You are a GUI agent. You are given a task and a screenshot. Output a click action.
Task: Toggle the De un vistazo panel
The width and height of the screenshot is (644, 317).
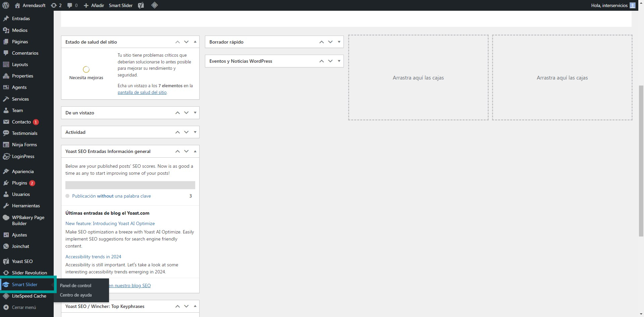195,113
